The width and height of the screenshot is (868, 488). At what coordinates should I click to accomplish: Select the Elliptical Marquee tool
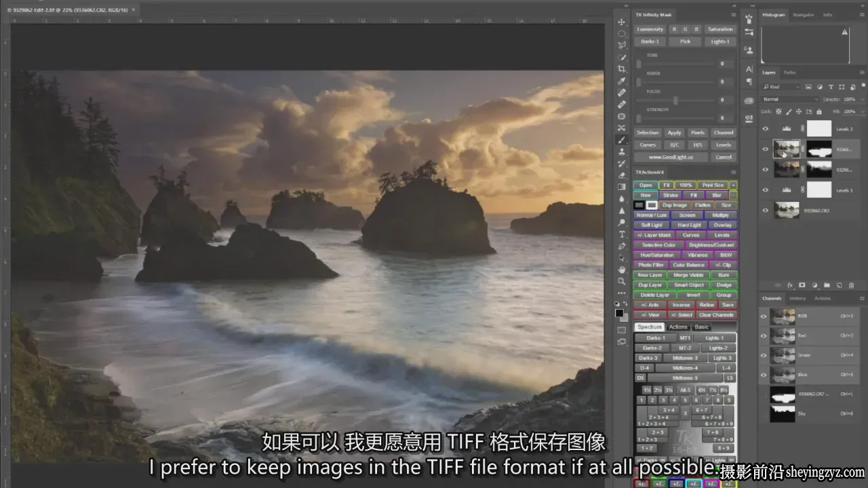click(622, 33)
